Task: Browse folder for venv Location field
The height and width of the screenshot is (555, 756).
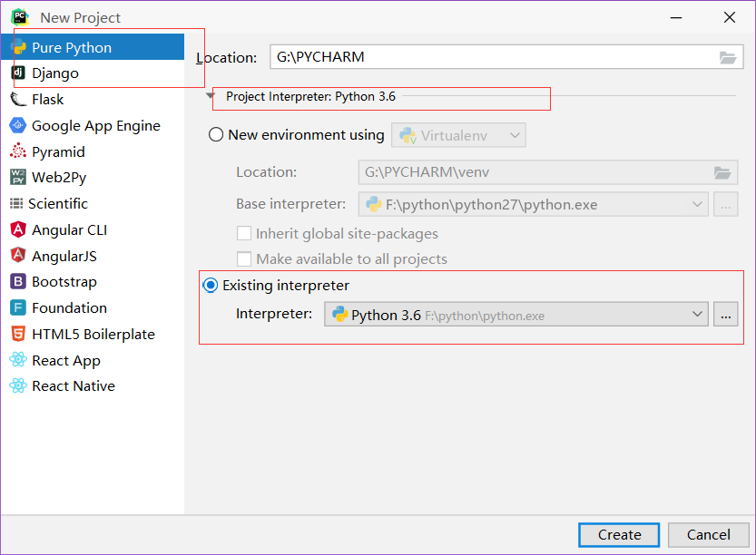Action: [722, 172]
